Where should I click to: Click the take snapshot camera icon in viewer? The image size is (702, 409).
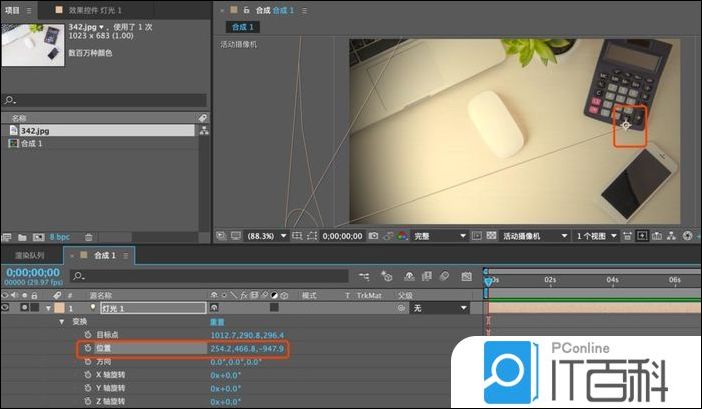[372, 236]
